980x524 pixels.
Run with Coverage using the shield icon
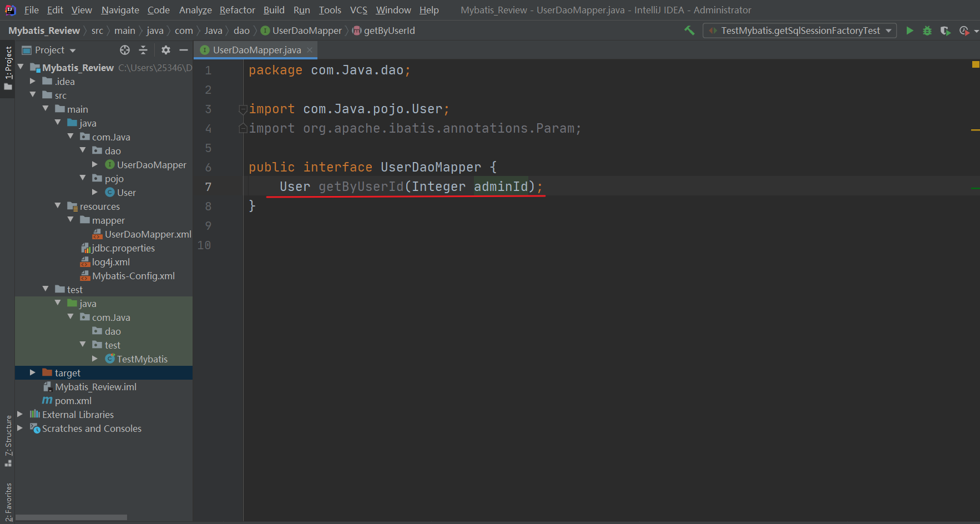tap(945, 31)
